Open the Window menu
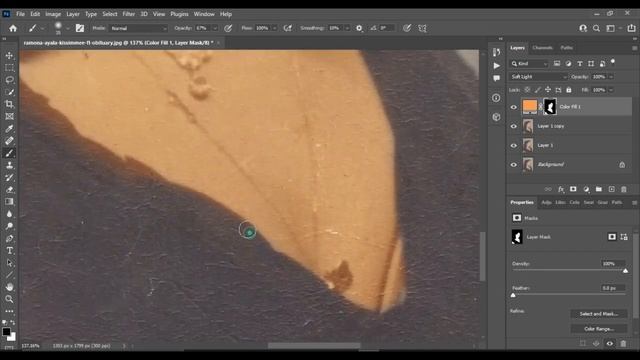640x360 pixels. coord(204,14)
